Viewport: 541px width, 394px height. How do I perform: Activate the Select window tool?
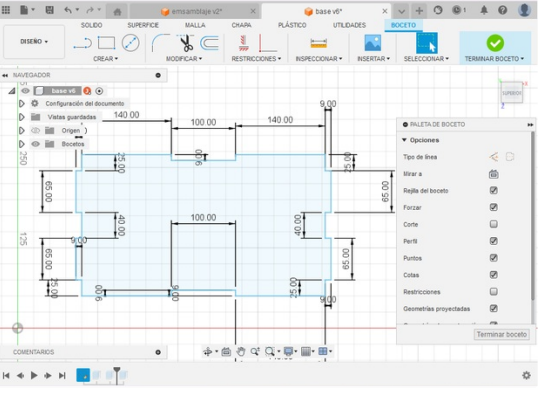click(427, 43)
